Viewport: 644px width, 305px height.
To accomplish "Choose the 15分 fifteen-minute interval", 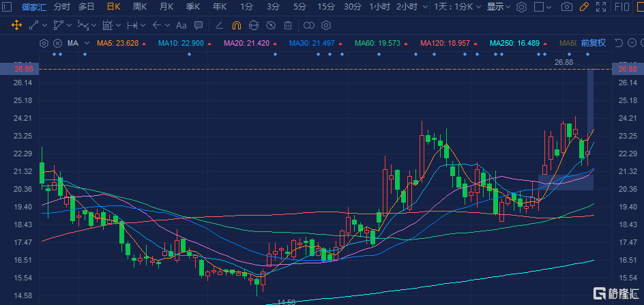I will click(x=326, y=7).
